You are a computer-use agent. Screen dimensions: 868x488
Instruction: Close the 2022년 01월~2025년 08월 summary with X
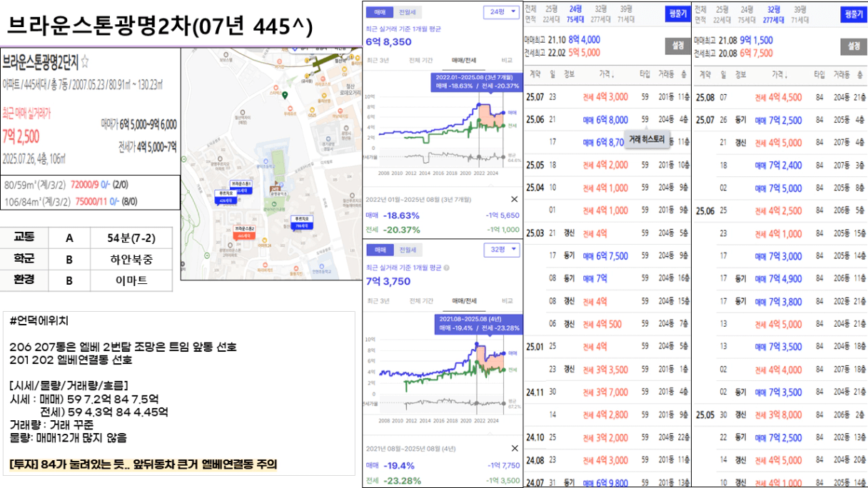coord(514,199)
